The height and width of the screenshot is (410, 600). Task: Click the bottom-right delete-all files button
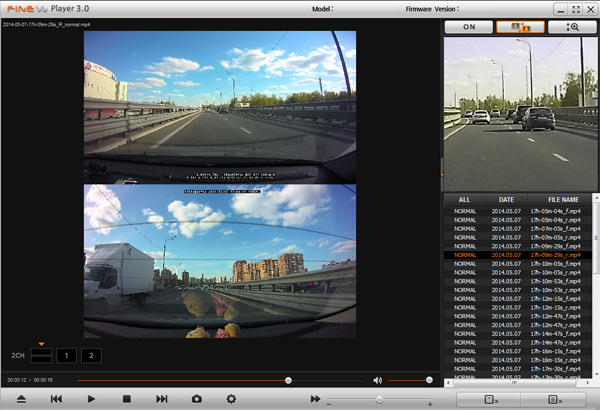554,399
